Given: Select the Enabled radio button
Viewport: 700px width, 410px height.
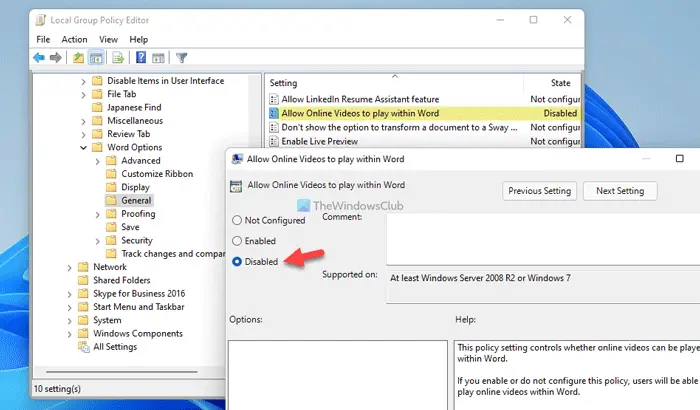Looking at the screenshot, I should [237, 241].
